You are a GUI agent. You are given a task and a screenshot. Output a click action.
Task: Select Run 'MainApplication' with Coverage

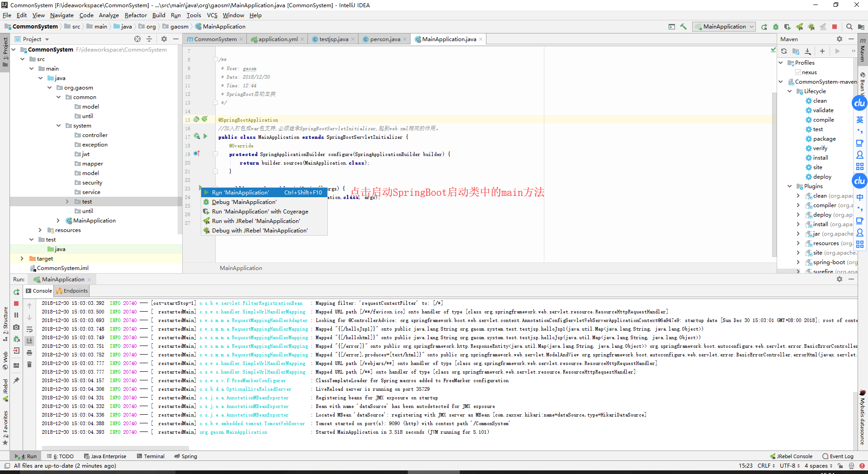click(x=264, y=212)
